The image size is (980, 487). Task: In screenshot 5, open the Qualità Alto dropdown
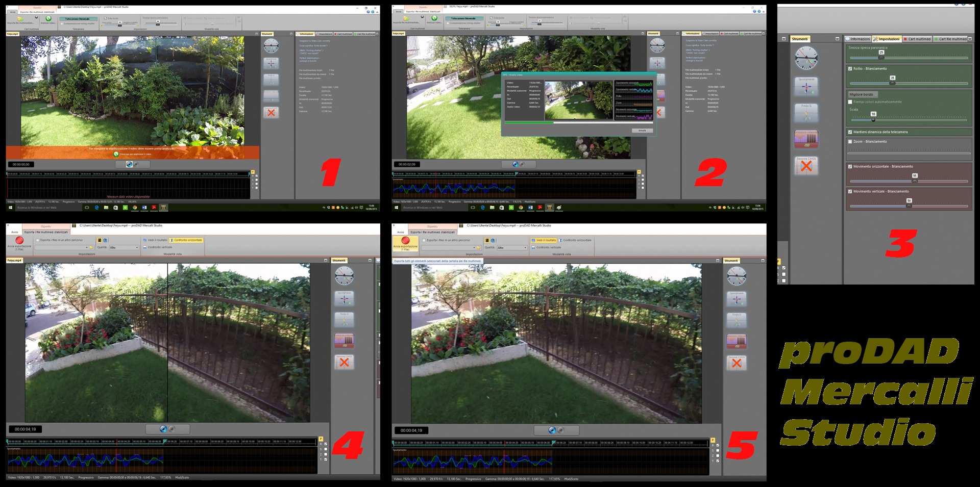[x=512, y=247]
